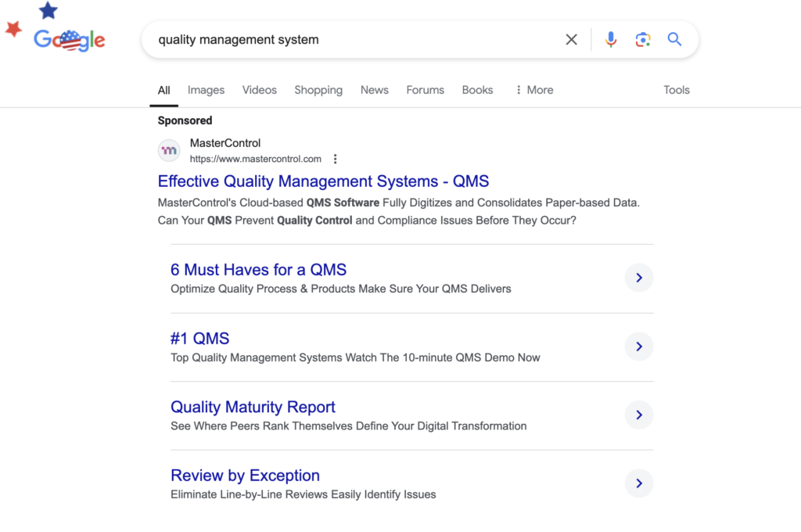Go to the News tab

click(374, 90)
